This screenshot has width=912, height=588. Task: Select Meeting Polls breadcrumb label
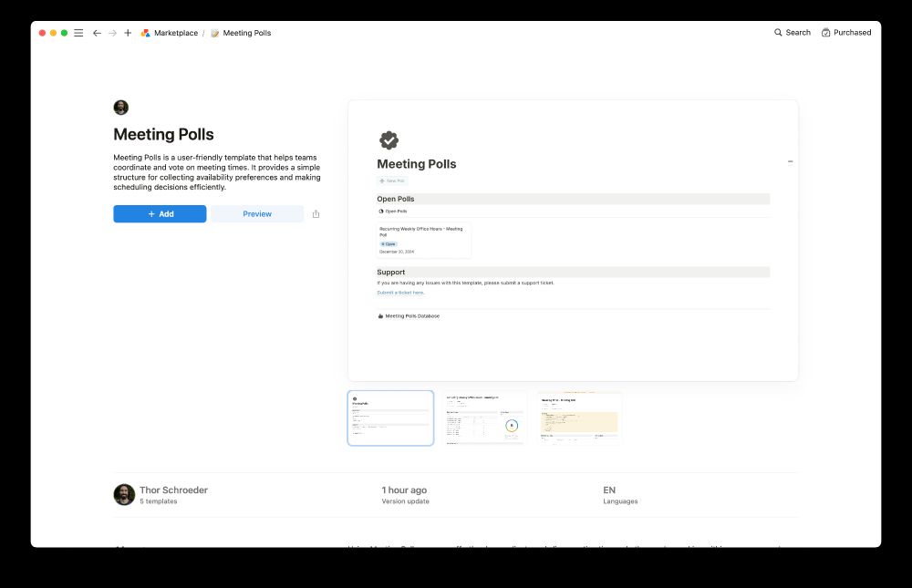point(246,33)
